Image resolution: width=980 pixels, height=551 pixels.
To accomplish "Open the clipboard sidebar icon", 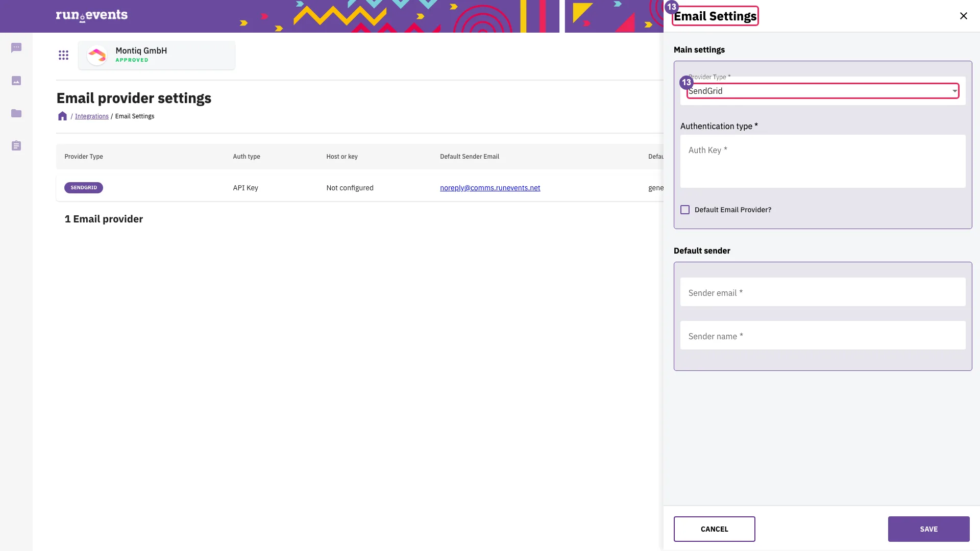I will 16,146.
